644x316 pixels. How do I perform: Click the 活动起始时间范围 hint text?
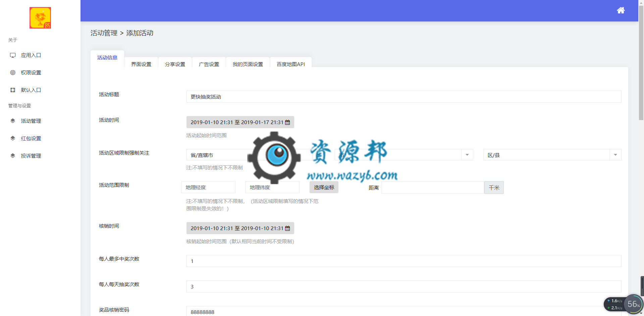(207, 136)
